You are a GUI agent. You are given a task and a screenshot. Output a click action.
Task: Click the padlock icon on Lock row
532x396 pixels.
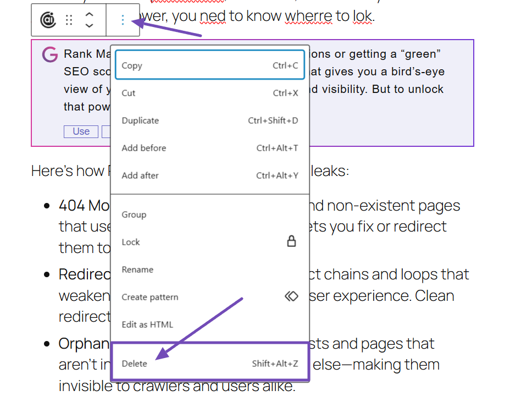pos(291,241)
